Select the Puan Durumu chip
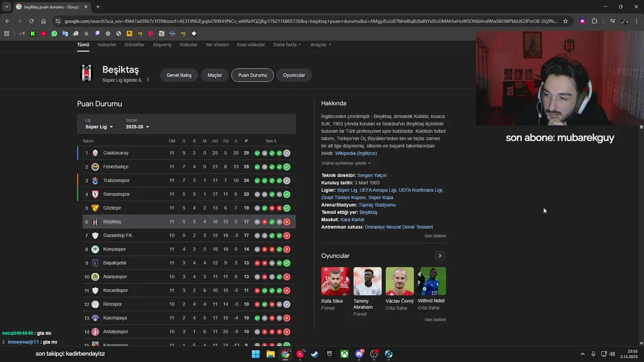This screenshot has width=644, height=362. click(253, 75)
